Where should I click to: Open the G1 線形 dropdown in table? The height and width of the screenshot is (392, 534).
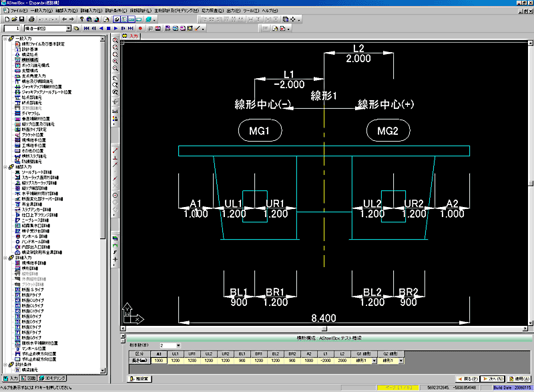point(374,361)
